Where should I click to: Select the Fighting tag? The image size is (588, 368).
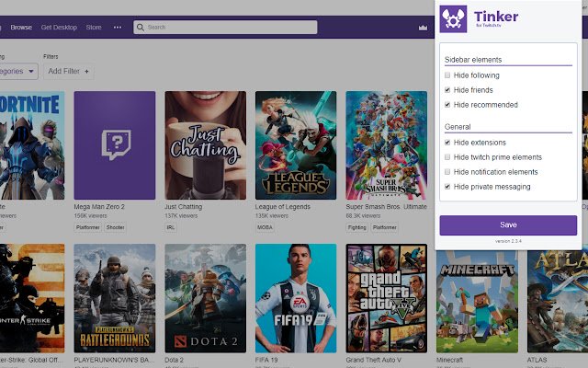356,227
